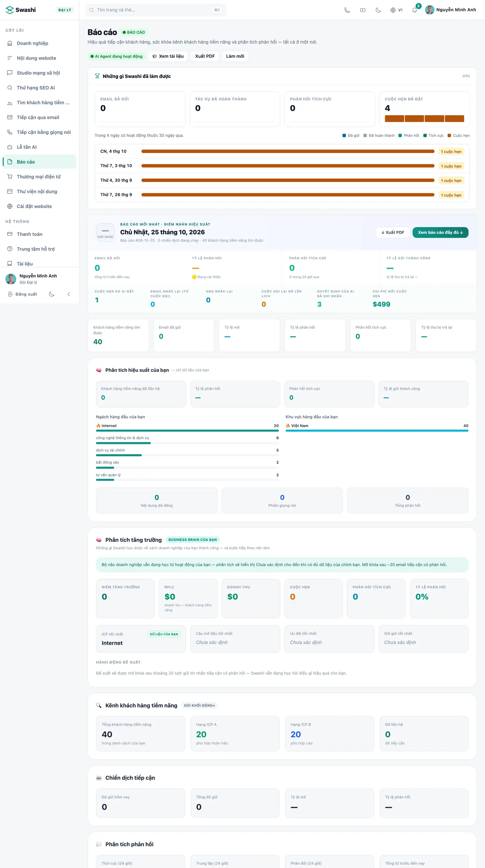
Task: Click the Thương mại điện tử cart icon
Action: 10,177
